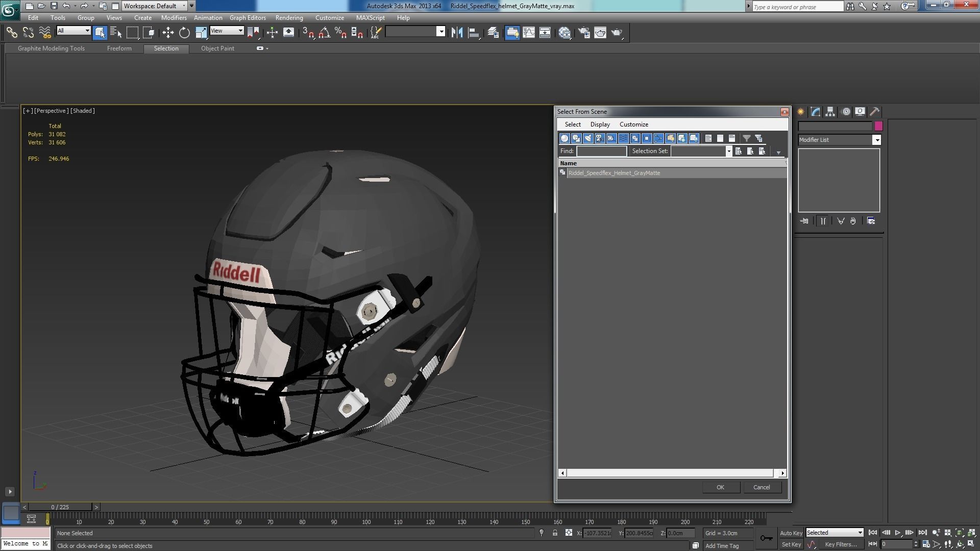Toggle 3D Snaps in main toolbar
The image size is (980, 551).
(x=308, y=33)
